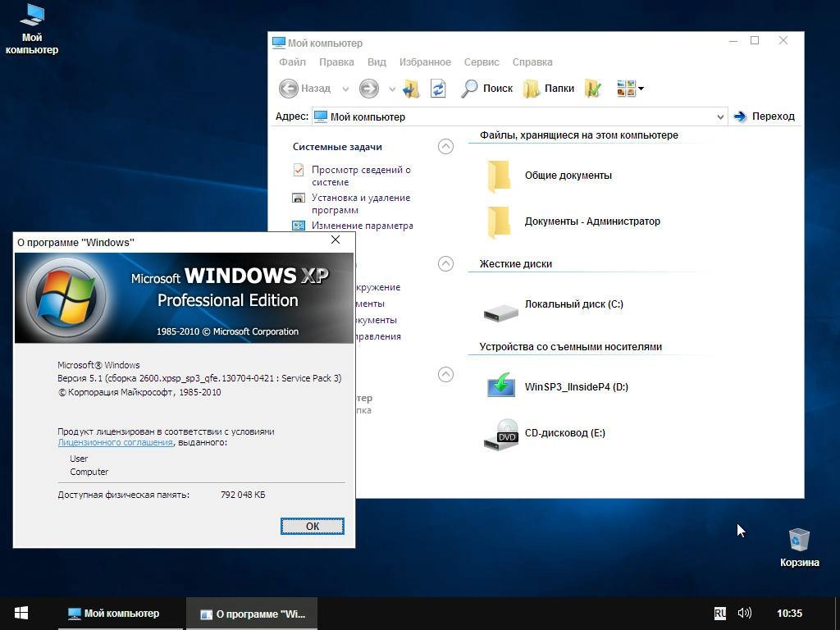Close the About Windows dialog
The image size is (840, 630).
pos(336,240)
